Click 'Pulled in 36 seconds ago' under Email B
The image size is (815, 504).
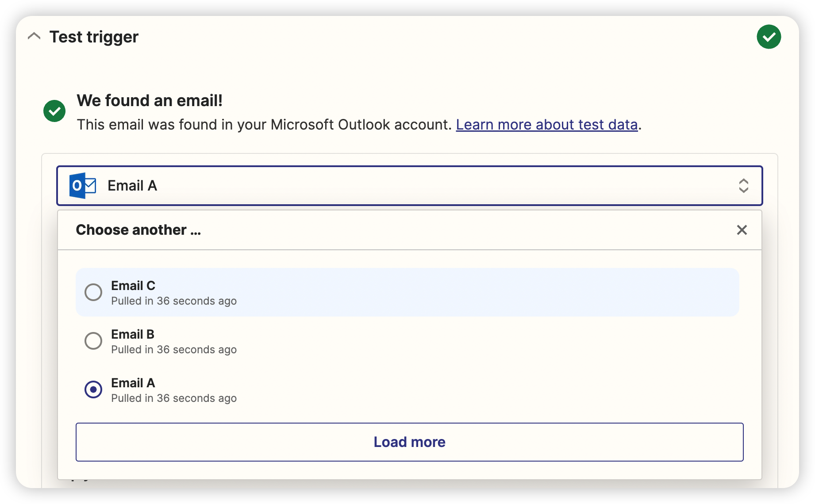[x=174, y=350]
